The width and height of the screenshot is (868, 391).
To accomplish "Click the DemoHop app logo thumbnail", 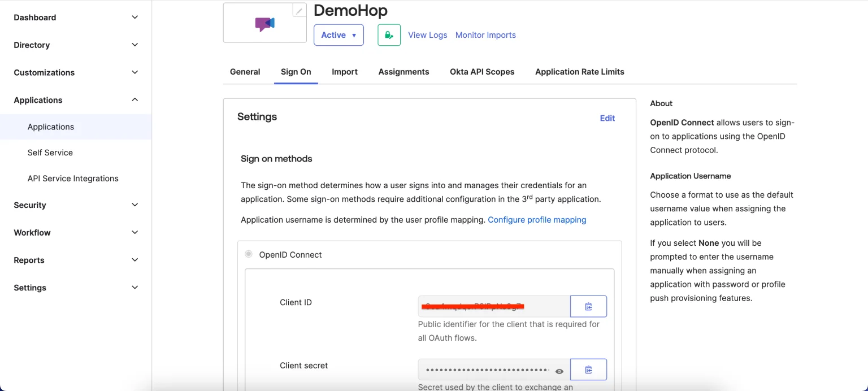I will coord(265,23).
